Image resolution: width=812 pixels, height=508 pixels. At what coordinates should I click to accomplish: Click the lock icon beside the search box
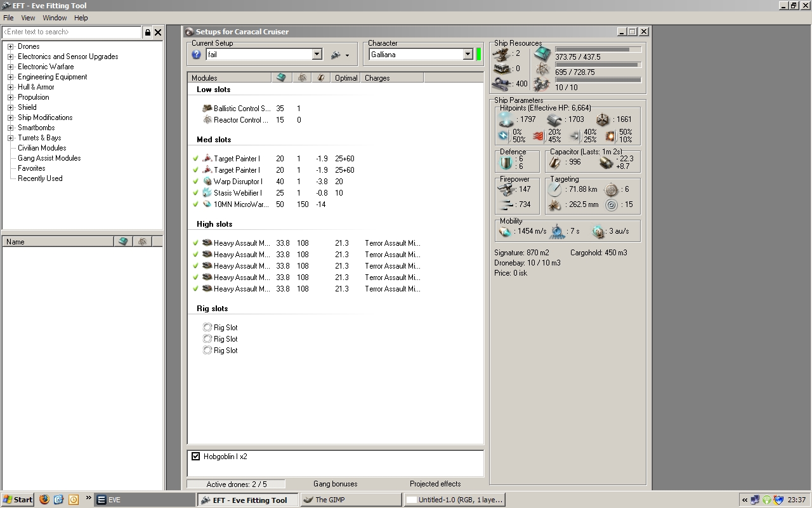[x=148, y=32]
